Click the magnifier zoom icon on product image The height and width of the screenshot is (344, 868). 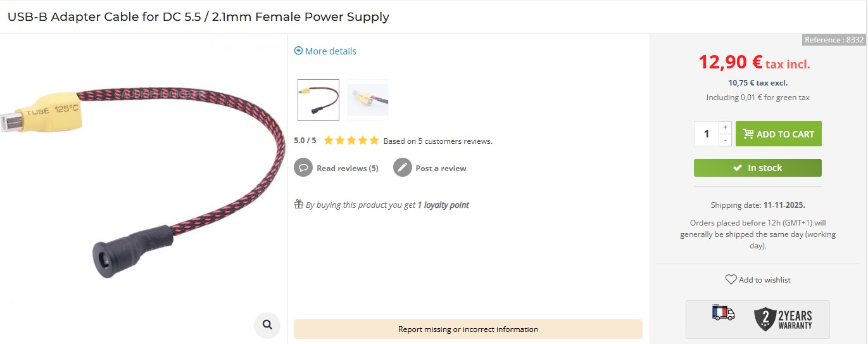(x=267, y=325)
